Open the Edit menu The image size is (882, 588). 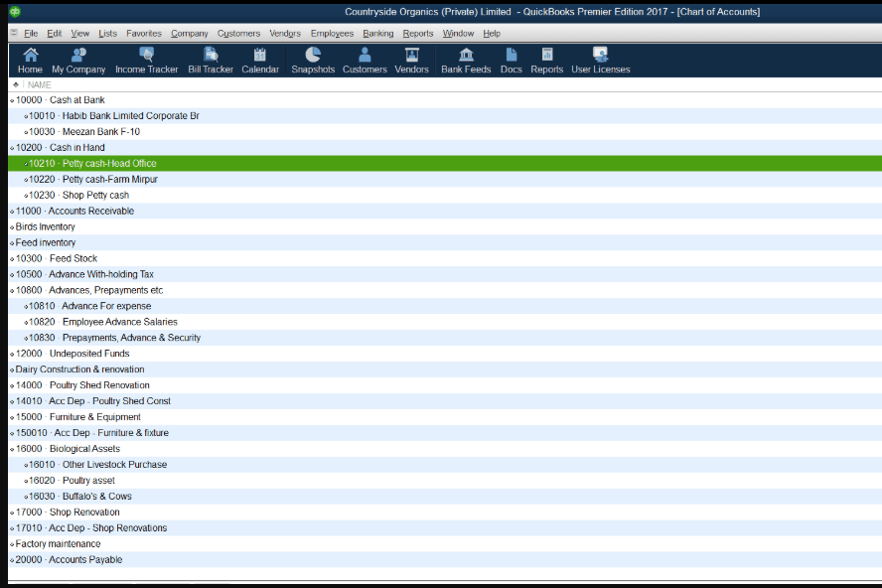(x=54, y=33)
